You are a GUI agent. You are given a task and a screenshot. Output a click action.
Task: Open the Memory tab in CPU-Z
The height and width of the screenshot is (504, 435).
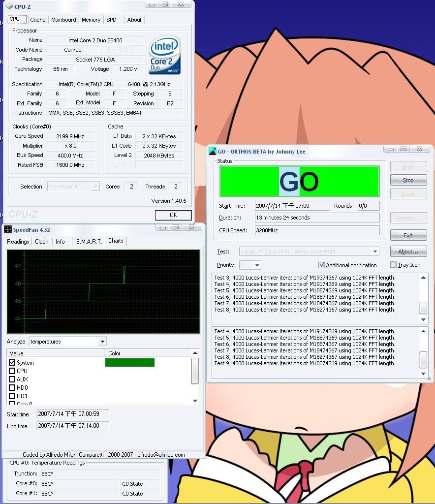(91, 20)
